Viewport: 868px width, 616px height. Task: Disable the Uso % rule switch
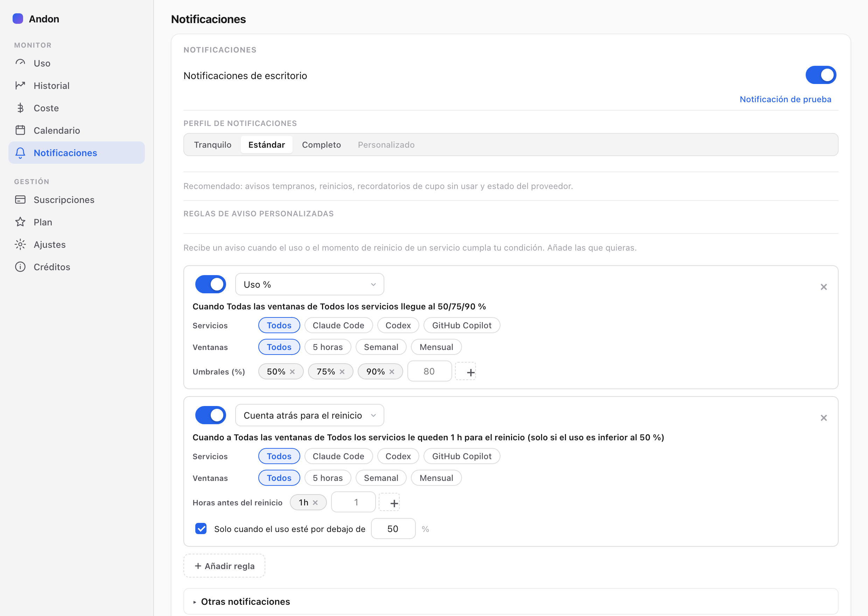click(x=210, y=284)
